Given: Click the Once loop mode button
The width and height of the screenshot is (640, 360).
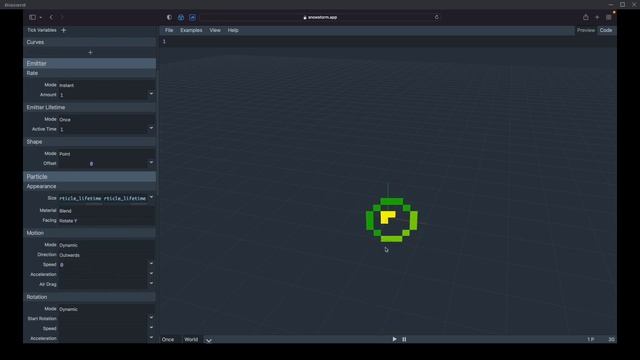Looking at the screenshot, I should tap(168, 339).
